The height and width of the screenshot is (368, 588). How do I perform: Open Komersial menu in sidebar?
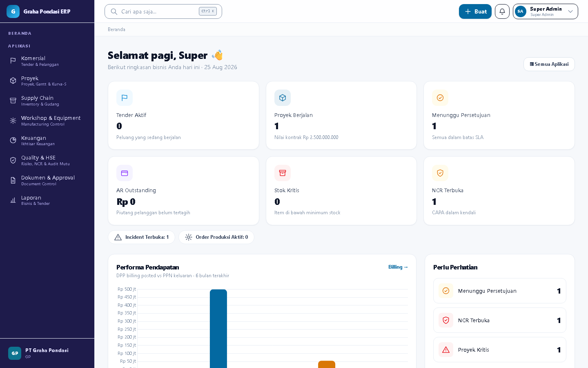[47, 61]
